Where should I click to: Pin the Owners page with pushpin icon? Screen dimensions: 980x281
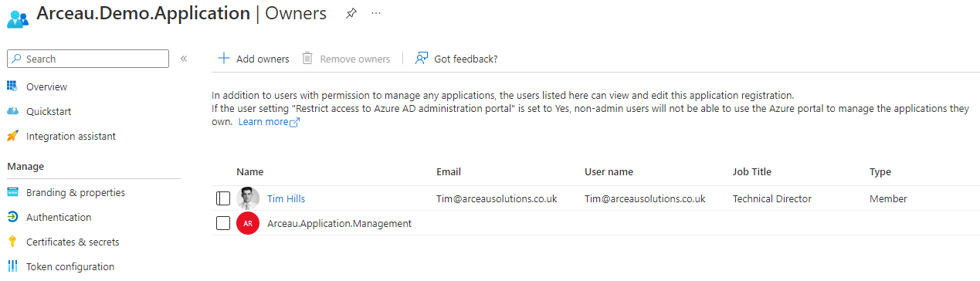[351, 13]
